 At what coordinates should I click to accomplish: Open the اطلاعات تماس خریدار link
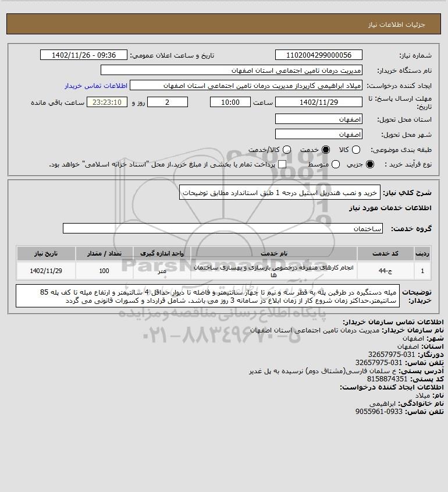[96, 86]
